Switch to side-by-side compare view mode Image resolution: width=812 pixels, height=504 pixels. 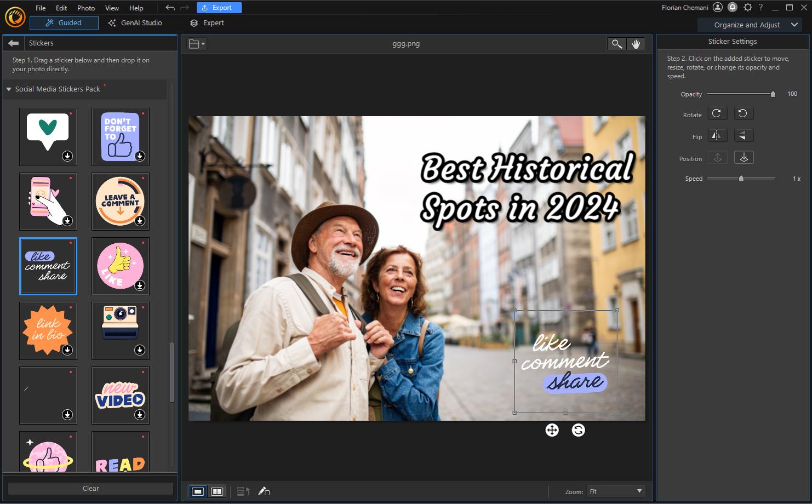217,491
